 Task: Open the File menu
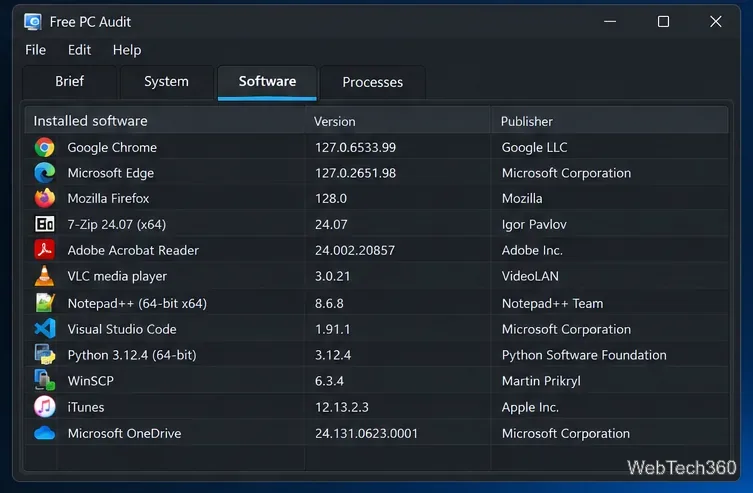pyautogui.click(x=36, y=50)
